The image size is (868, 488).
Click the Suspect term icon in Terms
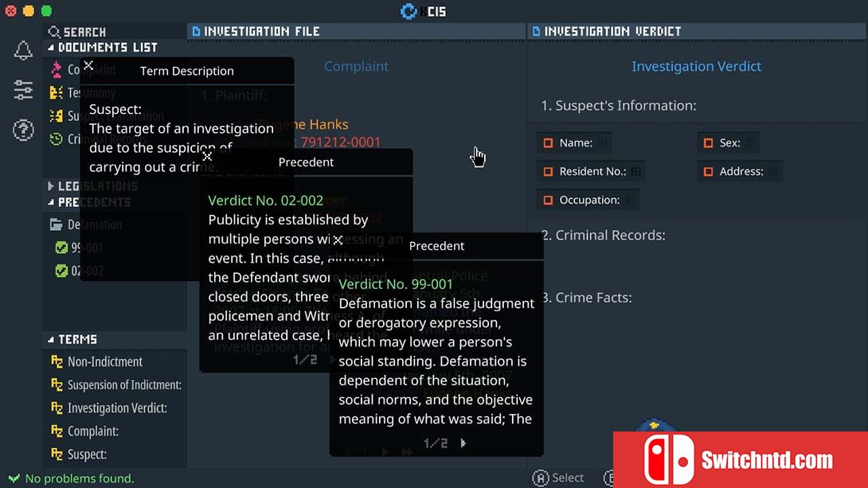(57, 455)
